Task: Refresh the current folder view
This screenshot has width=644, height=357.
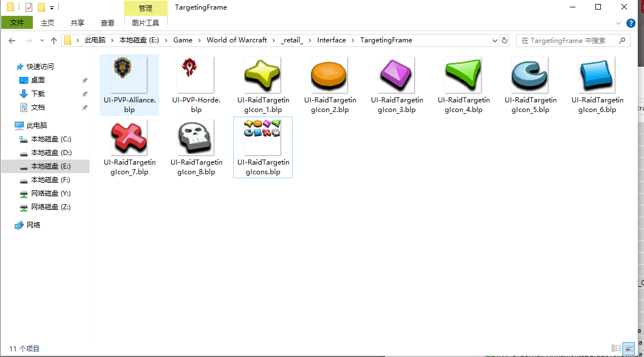Action: [504, 40]
